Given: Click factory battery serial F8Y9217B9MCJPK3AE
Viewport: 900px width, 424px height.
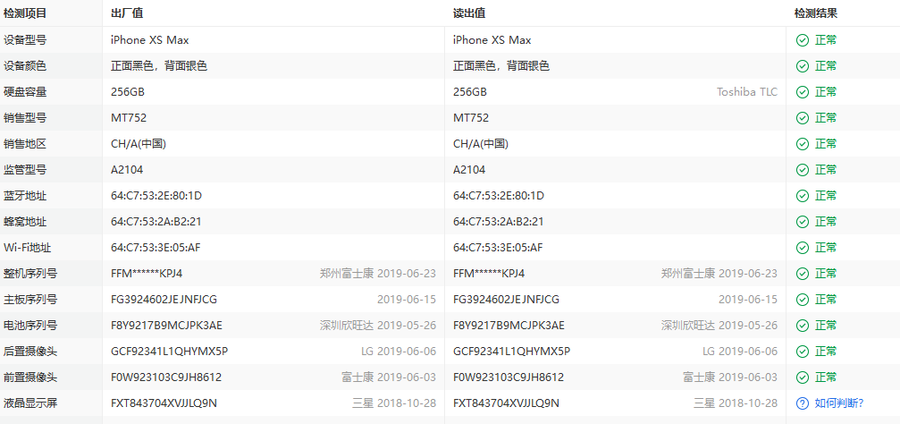Looking at the screenshot, I should pyautogui.click(x=166, y=325).
